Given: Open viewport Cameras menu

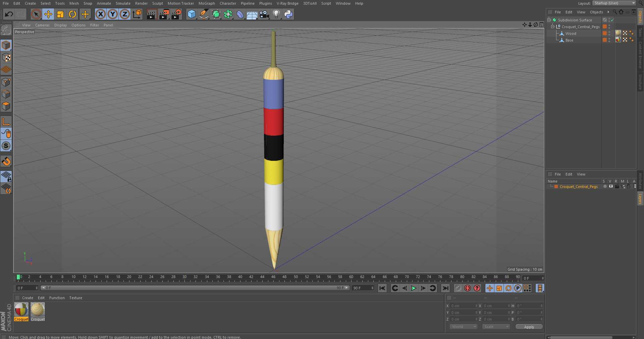Looking at the screenshot, I should click(x=42, y=25).
